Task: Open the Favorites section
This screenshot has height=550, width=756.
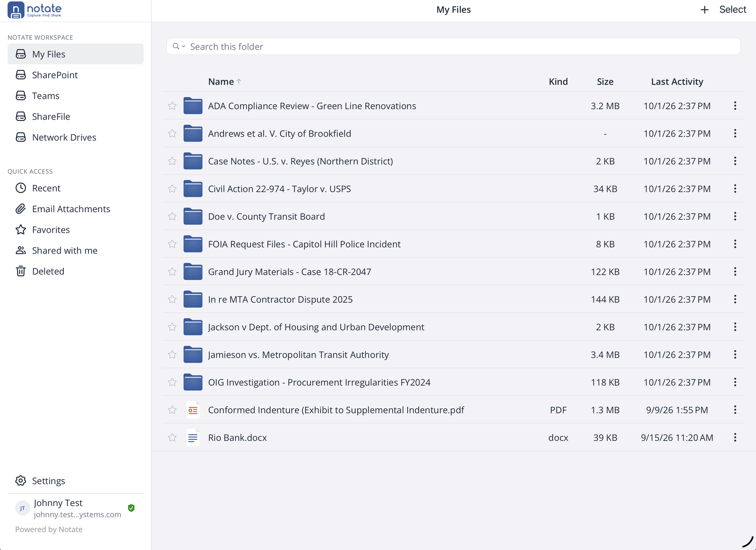Action: tap(76, 230)
